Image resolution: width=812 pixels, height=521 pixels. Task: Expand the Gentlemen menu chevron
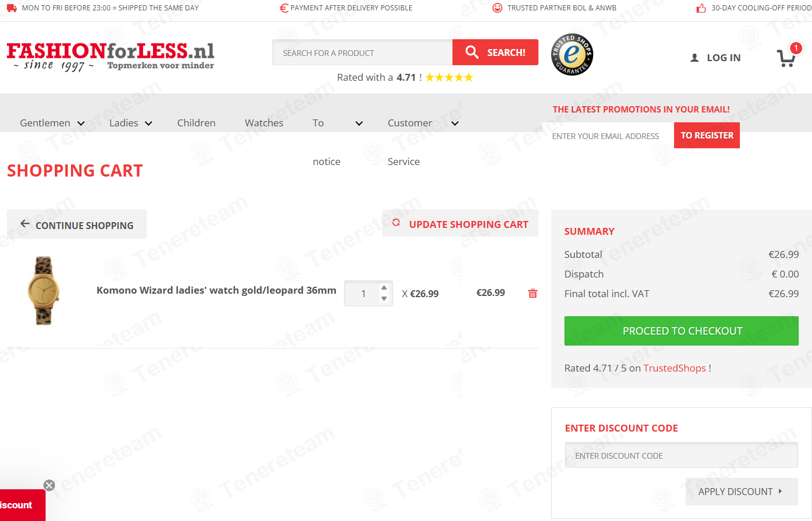tap(81, 123)
